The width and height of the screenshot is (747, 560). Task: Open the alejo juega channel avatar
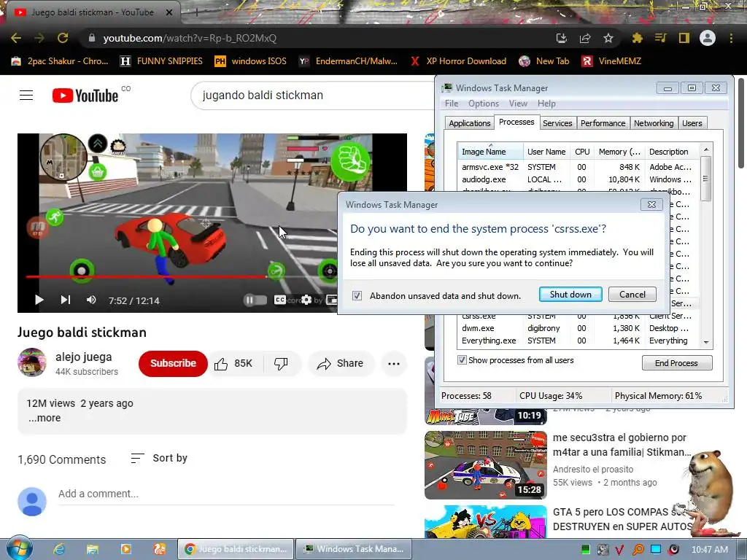click(32, 362)
